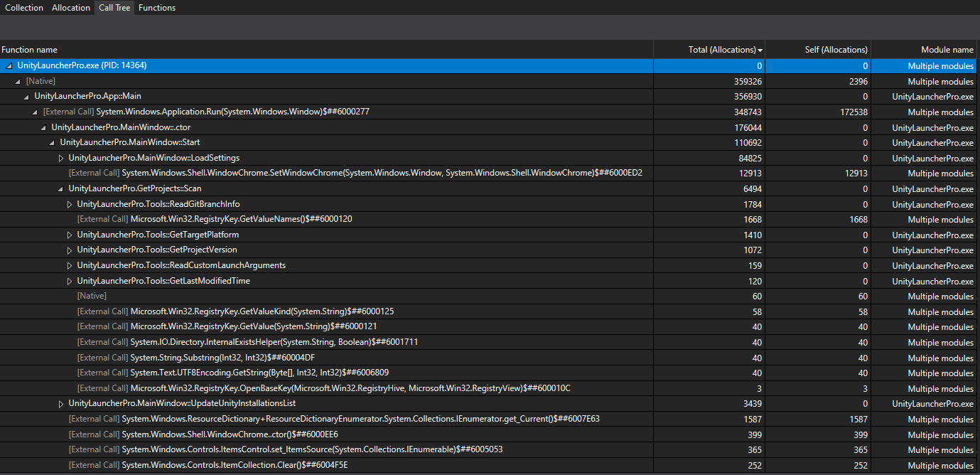Expand the MainWindow::UpdateUnityInstallationsList node

point(61,404)
